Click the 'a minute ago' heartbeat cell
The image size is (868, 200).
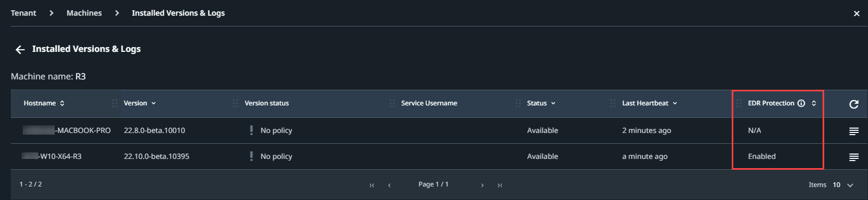[x=645, y=156]
